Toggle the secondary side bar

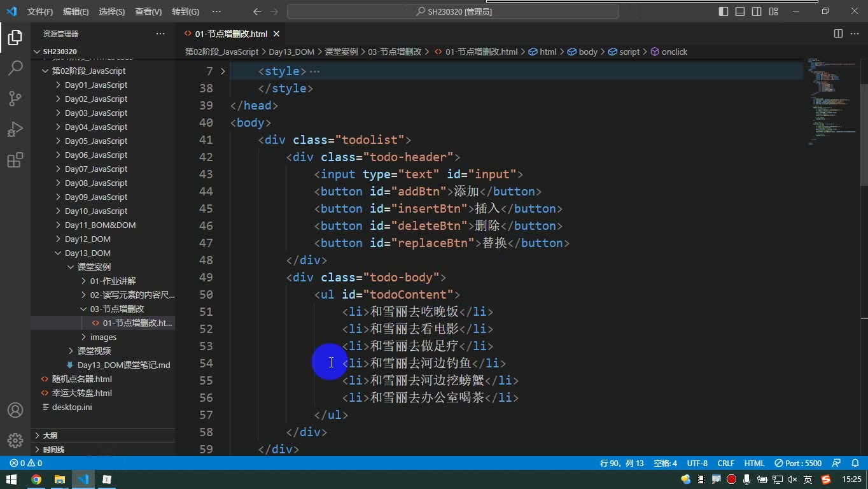(x=757, y=11)
